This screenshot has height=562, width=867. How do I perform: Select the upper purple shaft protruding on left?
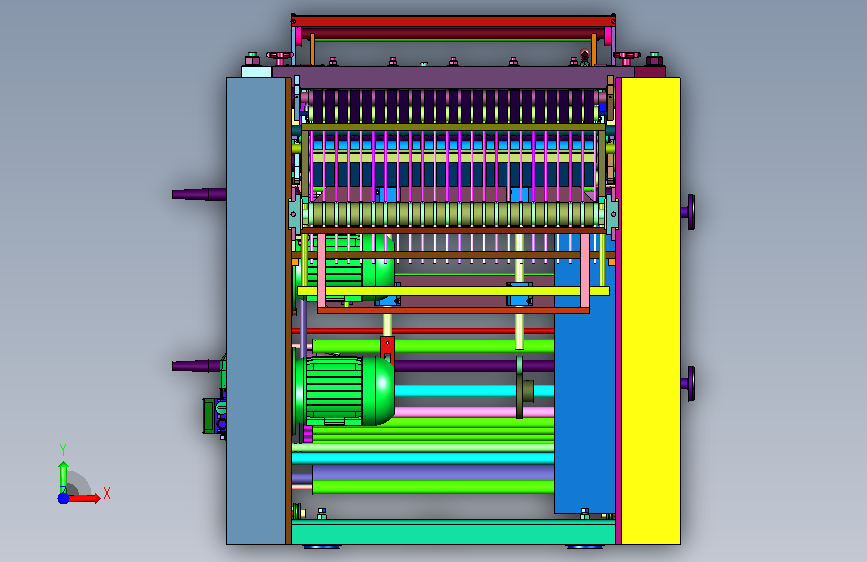[x=199, y=194]
